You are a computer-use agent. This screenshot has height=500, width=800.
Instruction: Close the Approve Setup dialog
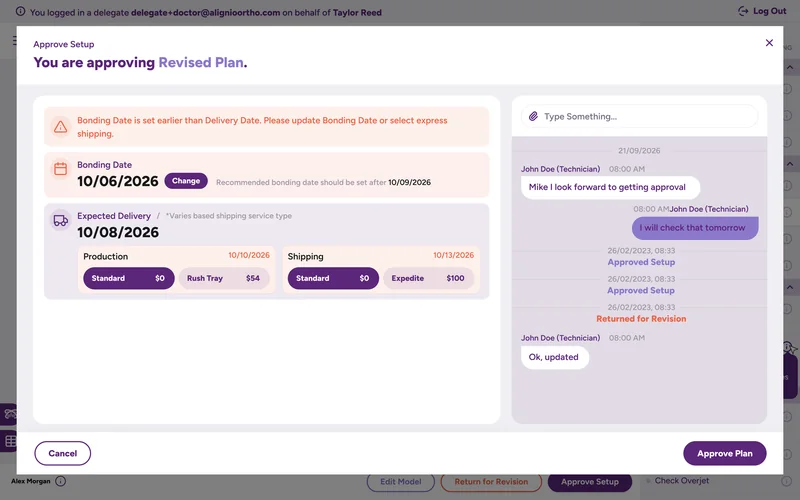tap(769, 43)
